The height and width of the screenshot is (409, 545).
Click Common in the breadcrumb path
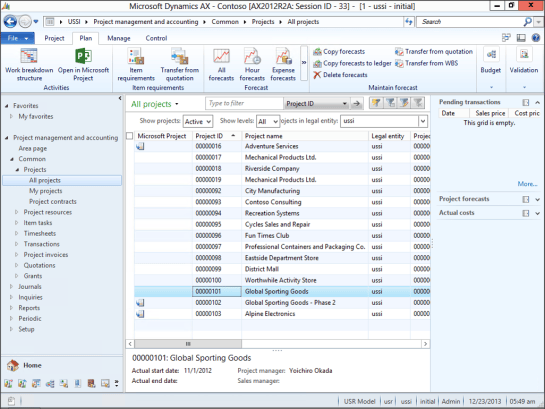(x=225, y=22)
